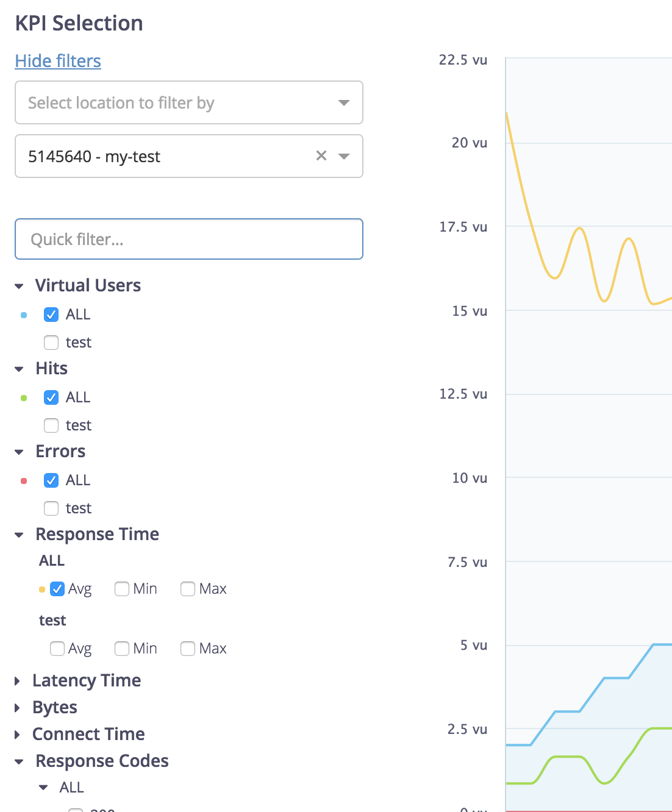Check the Errors test checkbox
Viewport: 672px width, 812px height.
(x=51, y=508)
